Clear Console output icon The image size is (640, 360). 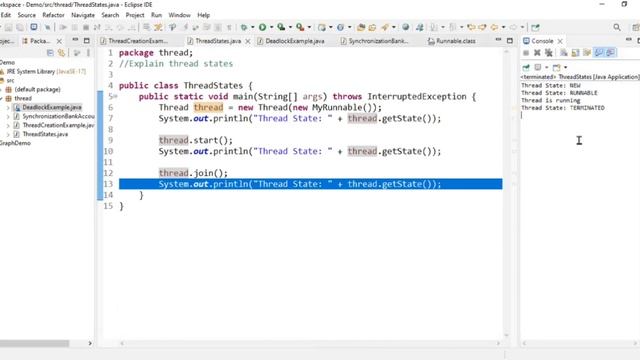point(564,53)
